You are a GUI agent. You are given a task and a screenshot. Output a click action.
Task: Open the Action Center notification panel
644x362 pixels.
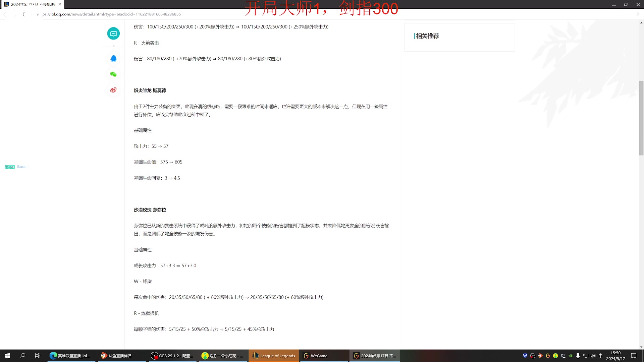[x=634, y=356]
